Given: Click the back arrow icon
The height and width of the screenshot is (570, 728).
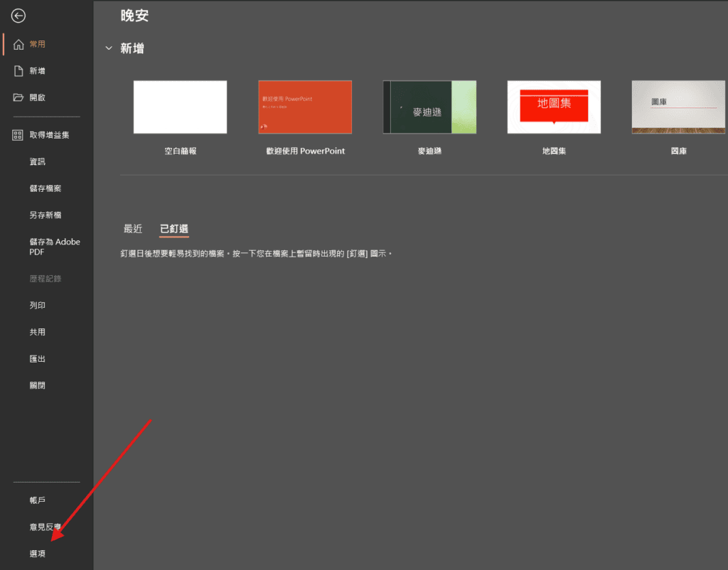Looking at the screenshot, I should pos(18,16).
